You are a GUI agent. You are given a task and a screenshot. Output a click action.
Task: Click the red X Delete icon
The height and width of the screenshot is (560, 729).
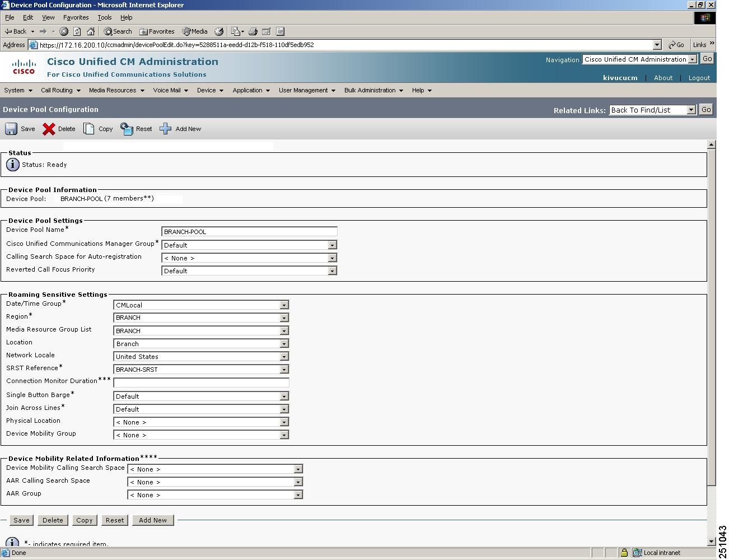click(49, 129)
